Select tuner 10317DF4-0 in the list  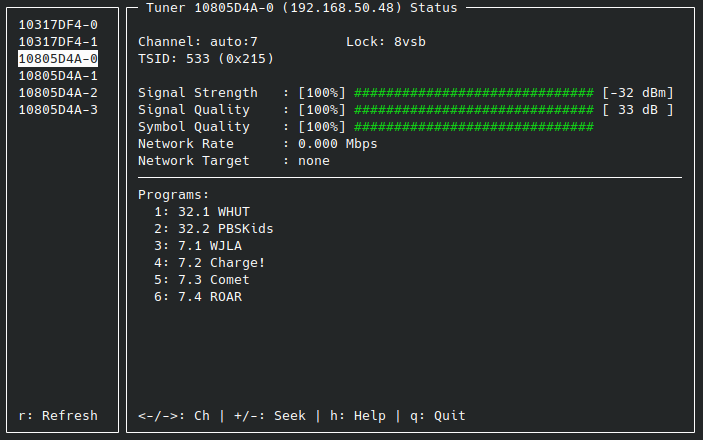point(58,24)
